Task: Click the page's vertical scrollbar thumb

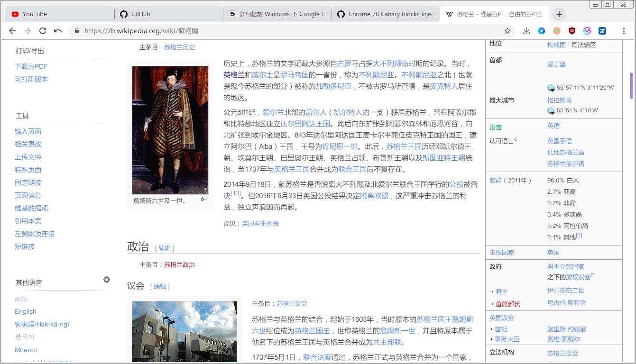Action: [x=631, y=85]
